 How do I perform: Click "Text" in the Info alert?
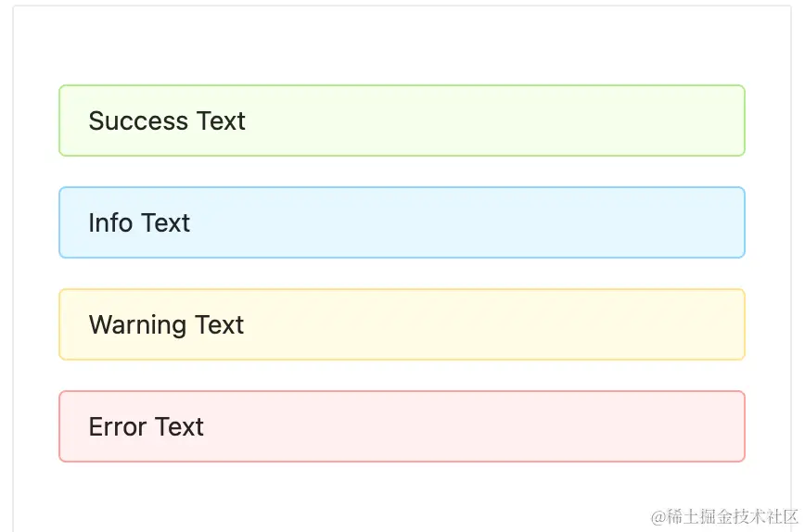166,223
